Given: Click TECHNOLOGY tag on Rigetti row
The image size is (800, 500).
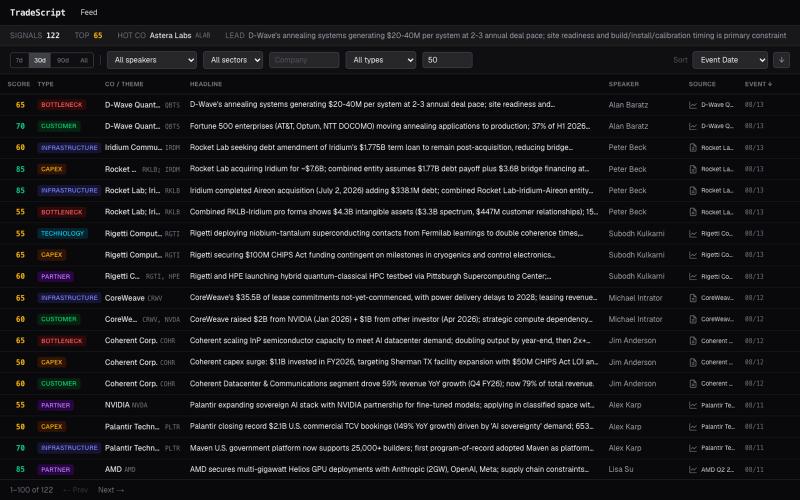Looking at the screenshot, I should click(x=62, y=234).
